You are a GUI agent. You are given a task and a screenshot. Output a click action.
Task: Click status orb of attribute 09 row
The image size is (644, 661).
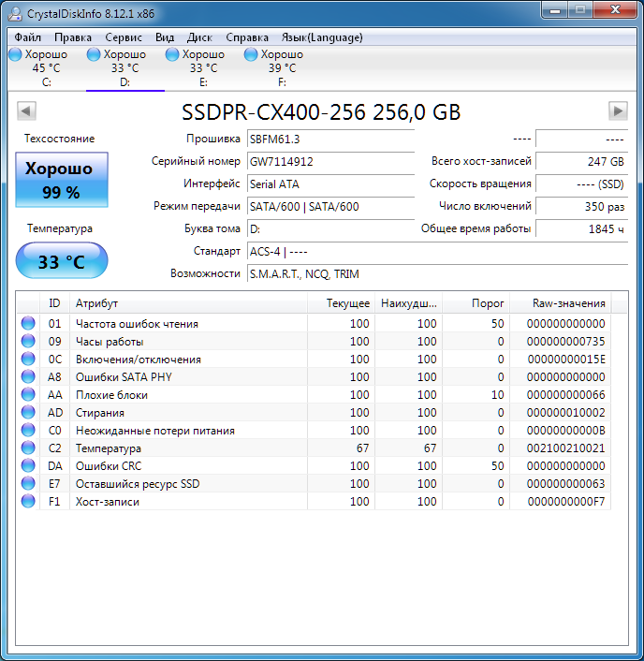28,341
